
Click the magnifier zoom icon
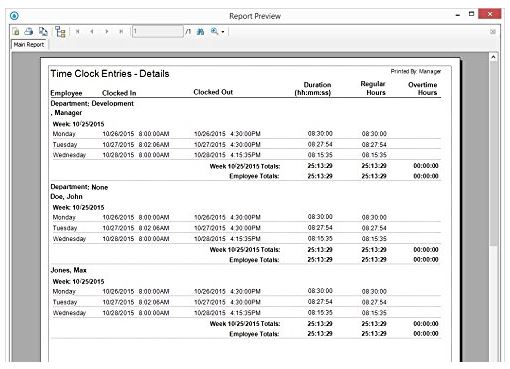(214, 32)
